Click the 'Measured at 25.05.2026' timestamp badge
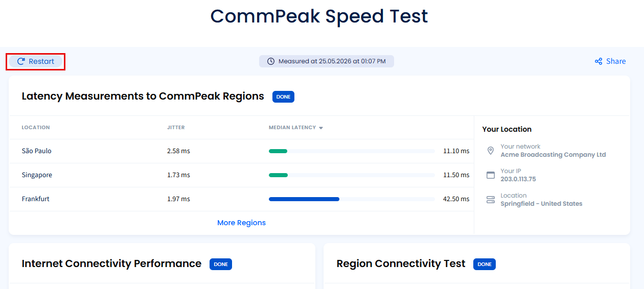Viewport: 644px width, 289px height. click(327, 61)
